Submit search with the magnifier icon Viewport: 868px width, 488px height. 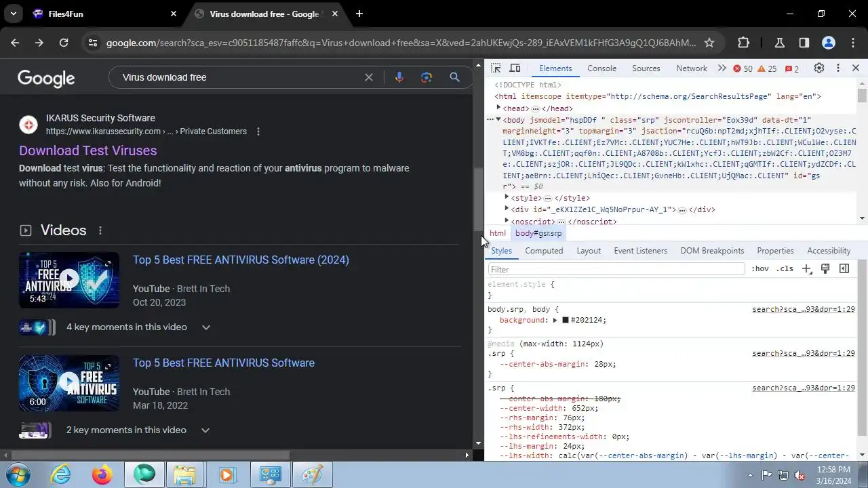tap(455, 77)
